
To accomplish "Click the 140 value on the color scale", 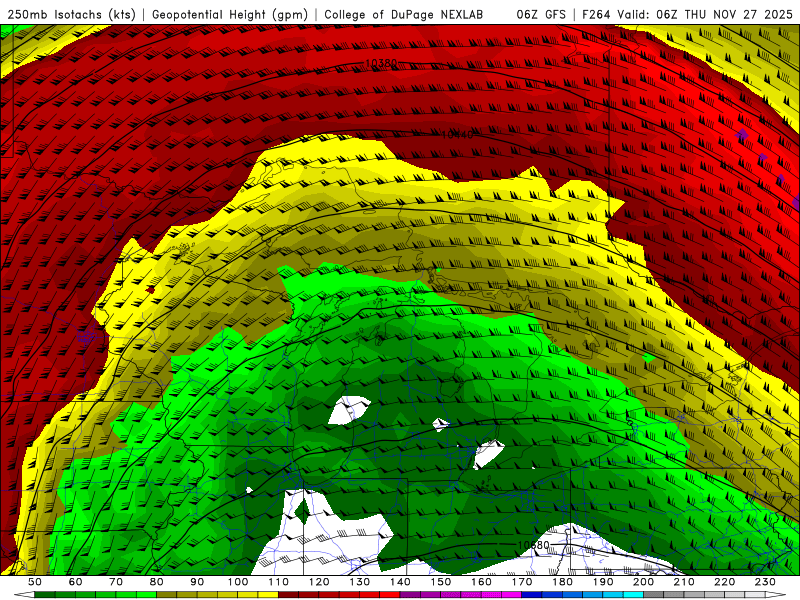I will (x=400, y=582).
